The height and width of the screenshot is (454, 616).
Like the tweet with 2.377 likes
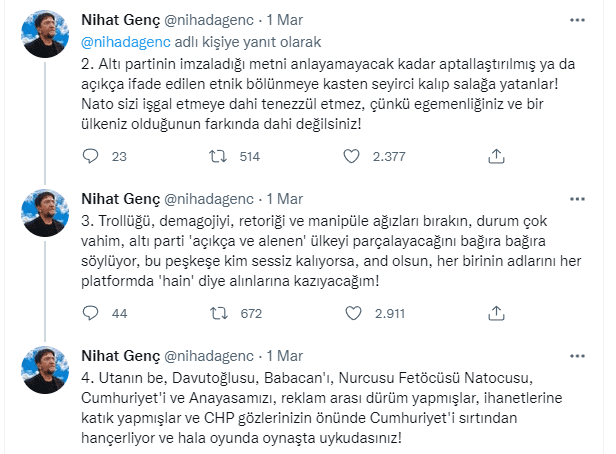349,155
